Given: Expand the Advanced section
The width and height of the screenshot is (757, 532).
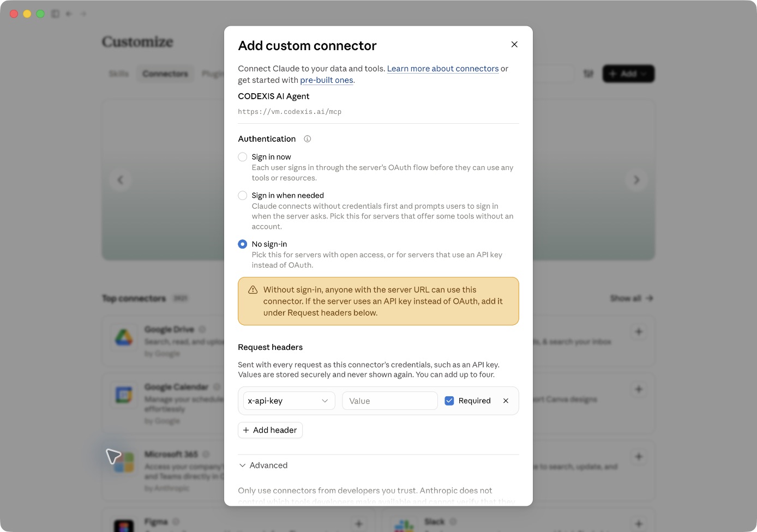Looking at the screenshot, I should click(x=263, y=465).
